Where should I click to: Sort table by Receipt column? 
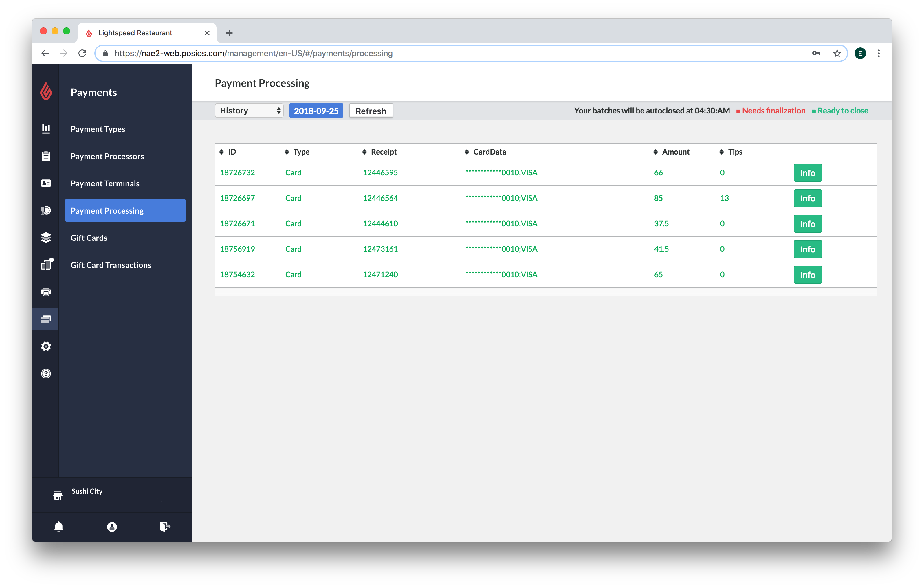point(379,152)
